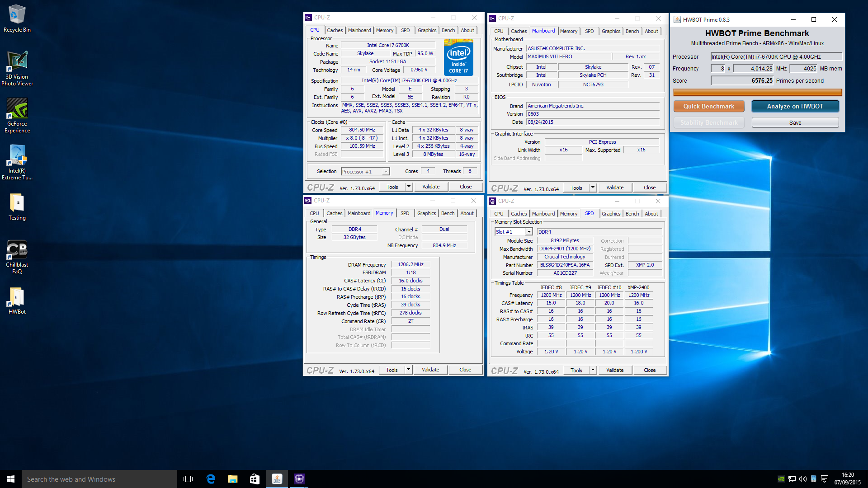Image resolution: width=868 pixels, height=488 pixels.
Task: Expand Tools arrow in CPU tab window
Action: tap(409, 187)
